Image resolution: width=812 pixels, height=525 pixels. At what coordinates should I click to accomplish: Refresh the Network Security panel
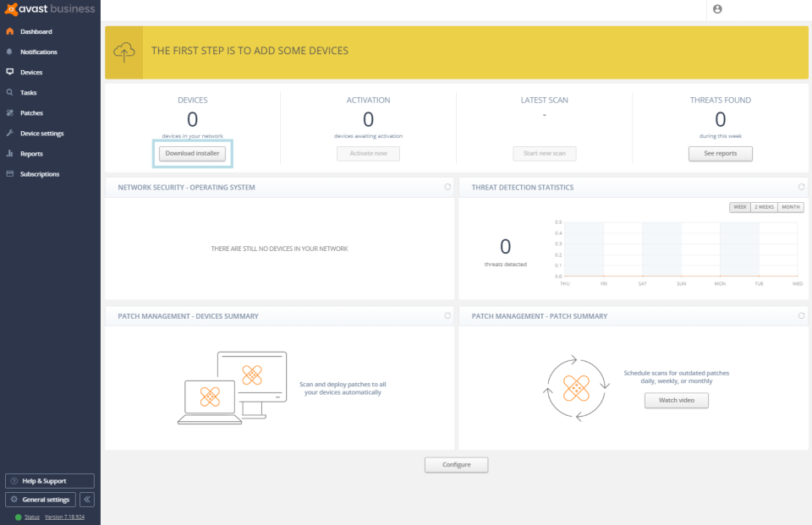[447, 187]
